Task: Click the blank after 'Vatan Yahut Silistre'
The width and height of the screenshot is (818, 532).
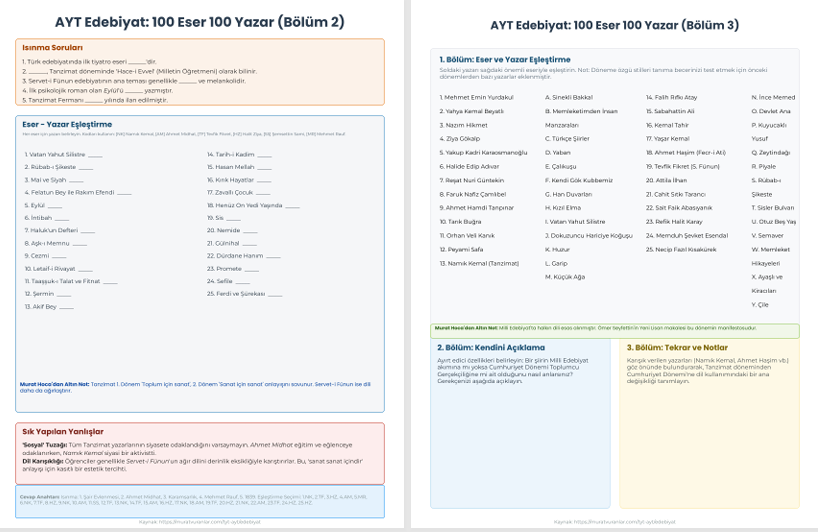Action: point(95,154)
